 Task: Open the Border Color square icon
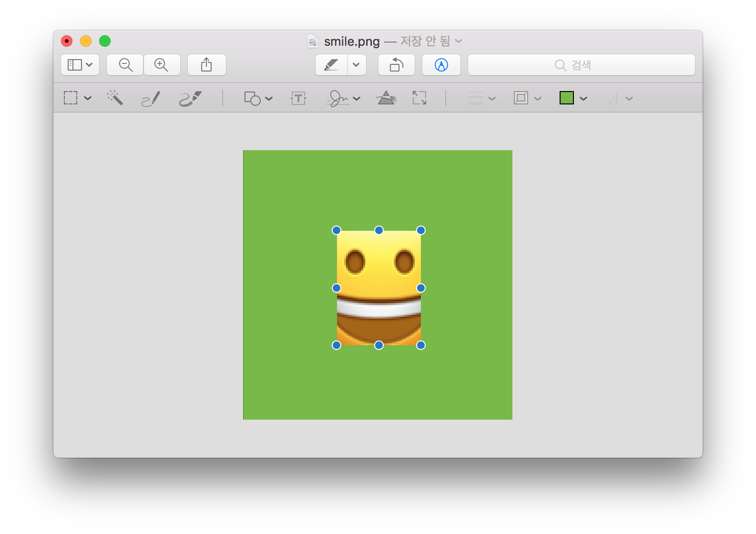[521, 98]
